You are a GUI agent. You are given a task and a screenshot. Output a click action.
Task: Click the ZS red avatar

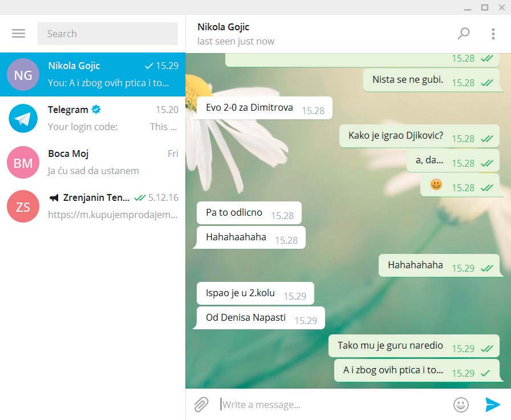(x=23, y=207)
